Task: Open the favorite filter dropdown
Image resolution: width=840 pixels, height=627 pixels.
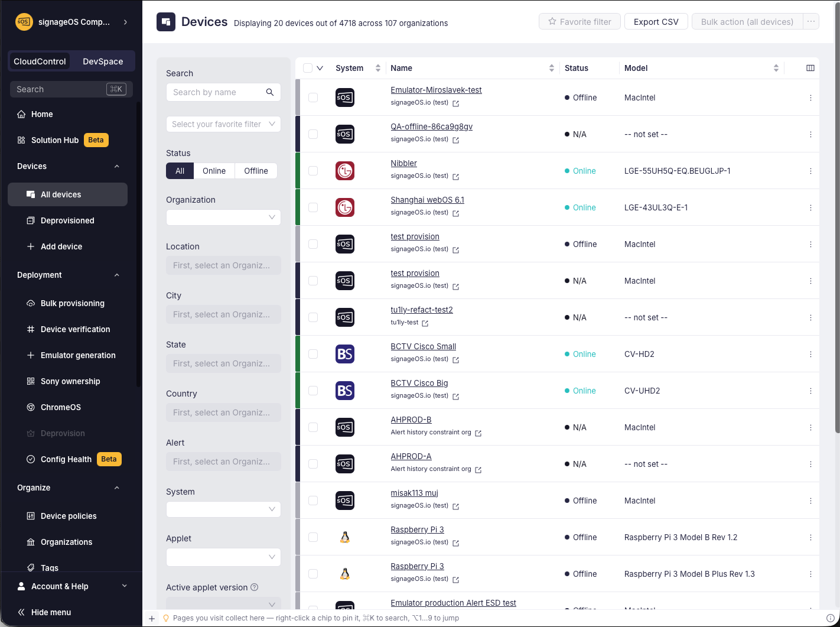Action: 223,124
